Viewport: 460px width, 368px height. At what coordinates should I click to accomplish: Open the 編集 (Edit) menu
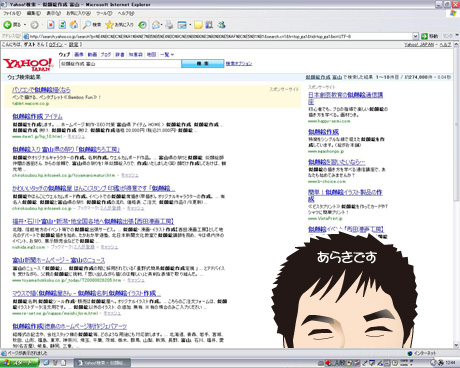(34, 13)
